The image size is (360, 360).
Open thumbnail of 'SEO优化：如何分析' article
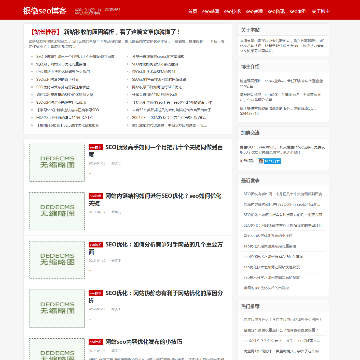[x=57, y=260]
